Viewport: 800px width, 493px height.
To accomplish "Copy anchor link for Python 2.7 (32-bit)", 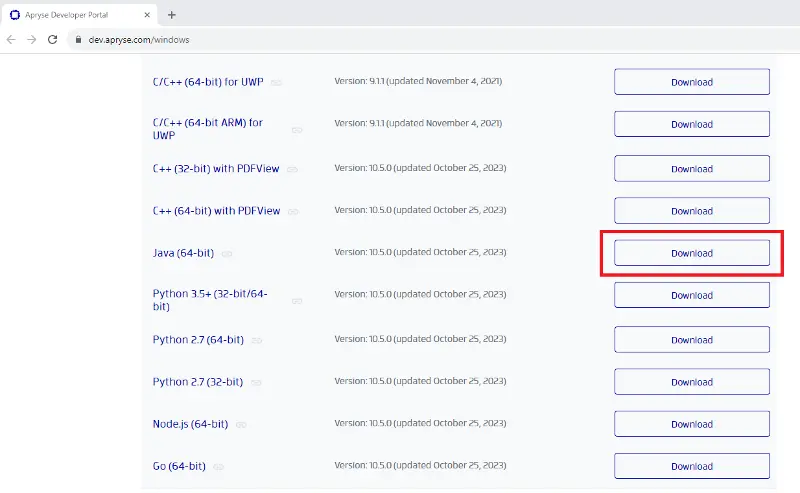I will tap(256, 383).
